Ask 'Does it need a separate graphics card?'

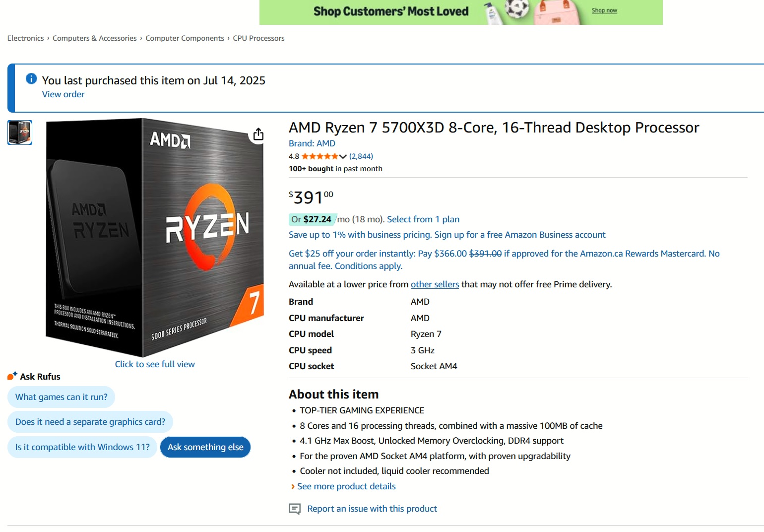click(90, 422)
